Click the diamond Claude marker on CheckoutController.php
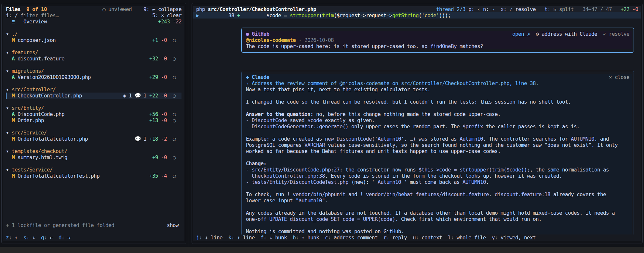This screenshot has width=644, height=253. [x=125, y=96]
